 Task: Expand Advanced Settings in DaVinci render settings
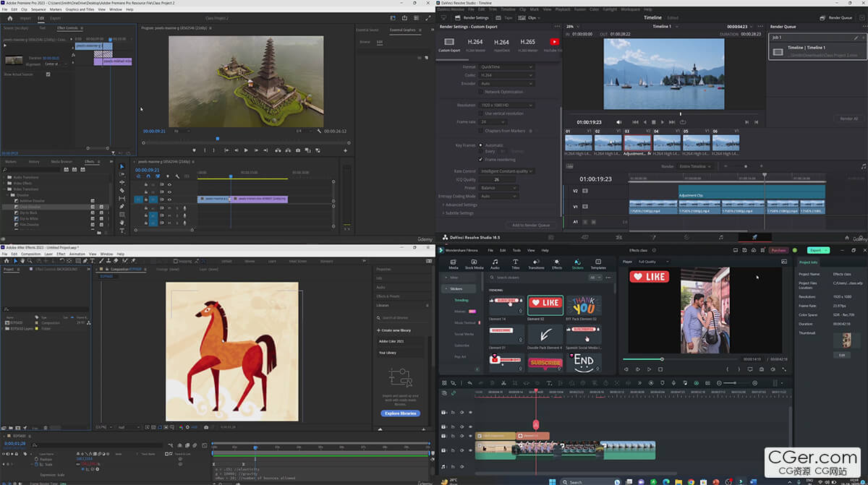(459, 205)
